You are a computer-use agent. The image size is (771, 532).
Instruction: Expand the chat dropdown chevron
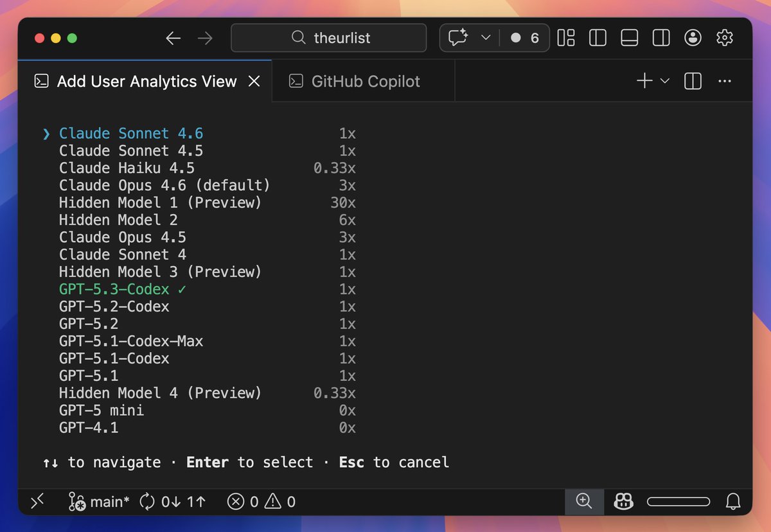486,38
